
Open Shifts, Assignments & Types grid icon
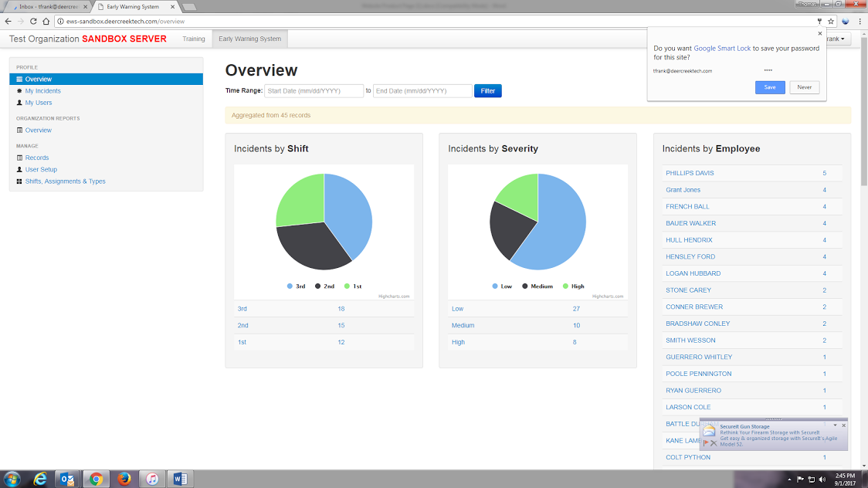(x=19, y=181)
